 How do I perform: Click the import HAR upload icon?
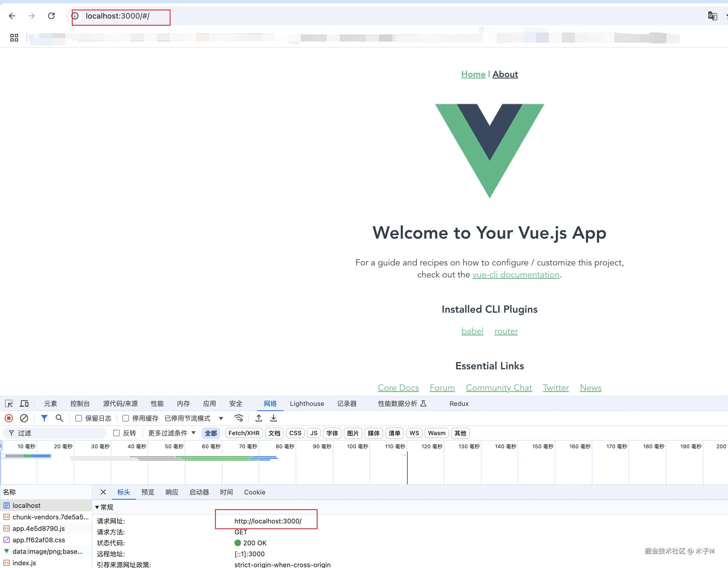tap(259, 418)
